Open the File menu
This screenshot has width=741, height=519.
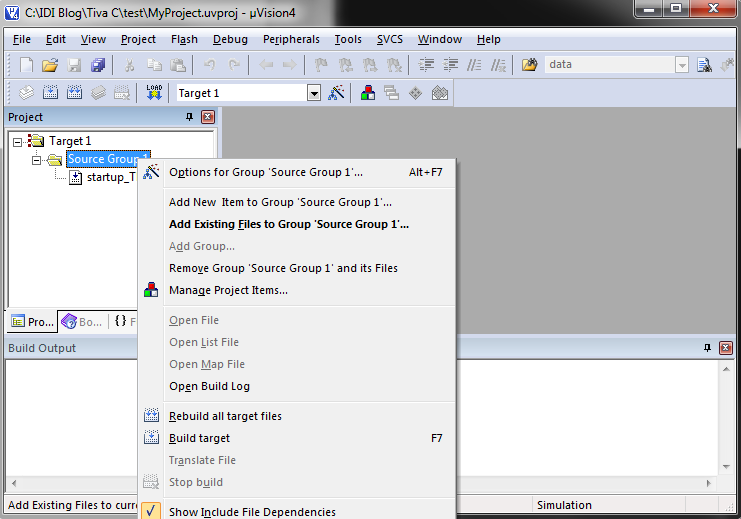pyautogui.click(x=22, y=39)
